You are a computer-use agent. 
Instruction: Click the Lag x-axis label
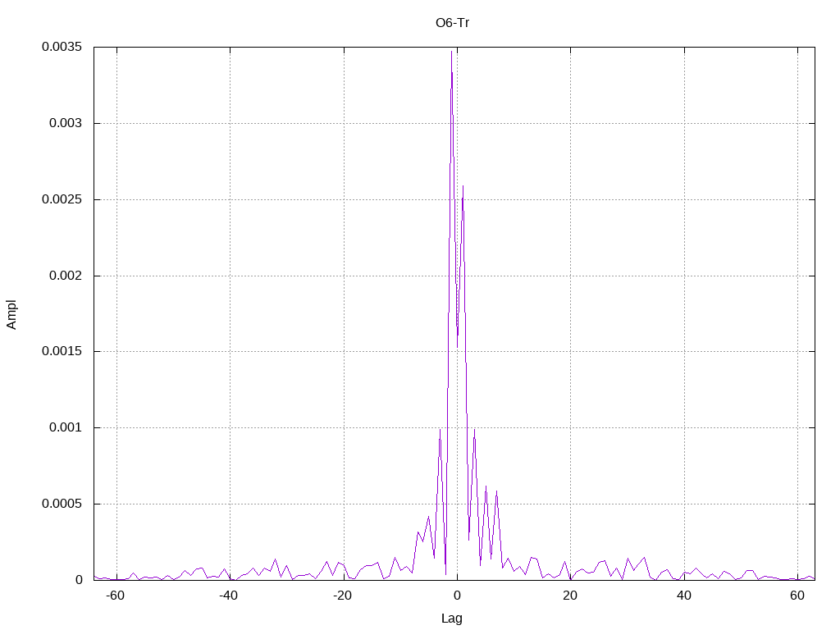(452, 619)
